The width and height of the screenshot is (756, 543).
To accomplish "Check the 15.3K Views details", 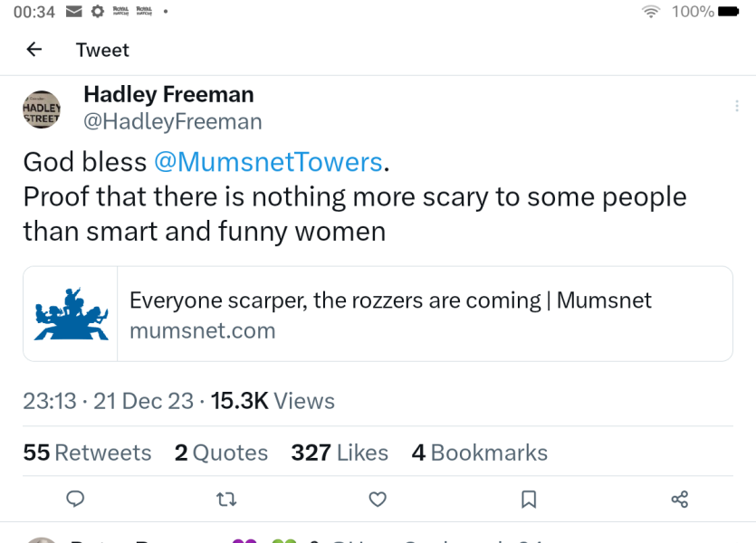I will coord(270,400).
